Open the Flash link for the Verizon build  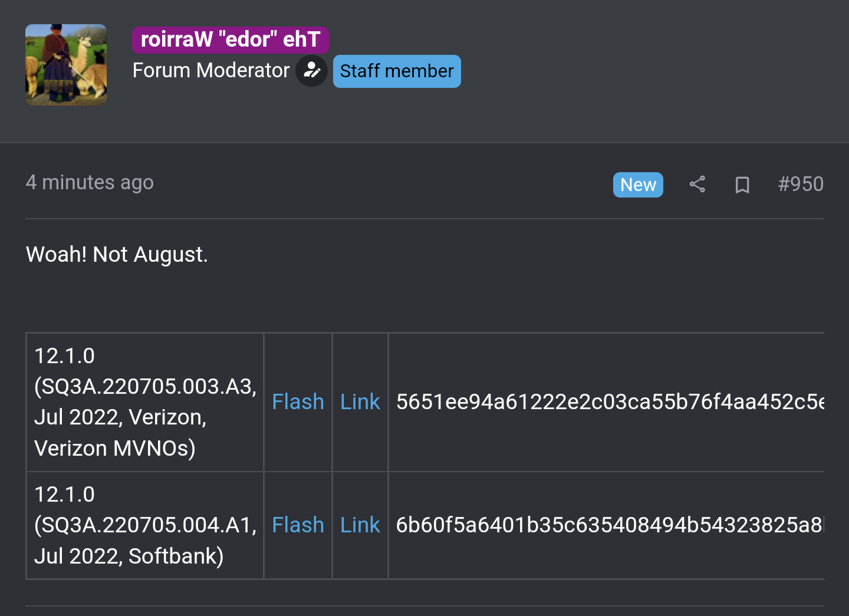pos(298,402)
